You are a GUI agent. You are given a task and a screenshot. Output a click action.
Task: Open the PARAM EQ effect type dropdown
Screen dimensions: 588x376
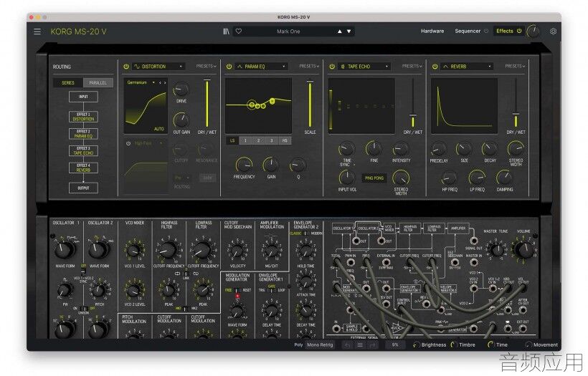tap(261, 67)
